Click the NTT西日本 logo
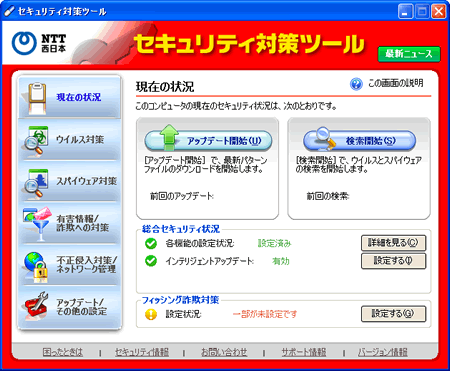 point(39,43)
